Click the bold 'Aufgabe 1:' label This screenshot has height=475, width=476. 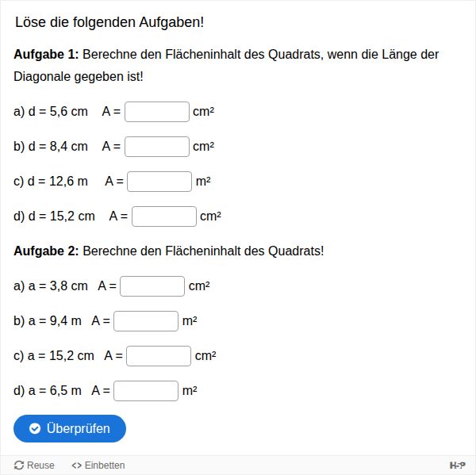pyautogui.click(x=46, y=55)
